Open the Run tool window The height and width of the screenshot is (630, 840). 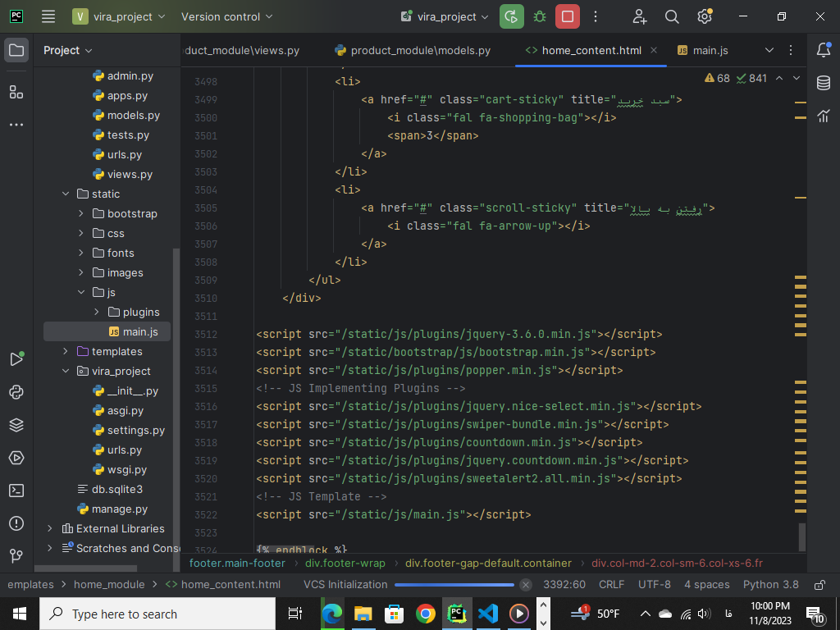coord(16,359)
